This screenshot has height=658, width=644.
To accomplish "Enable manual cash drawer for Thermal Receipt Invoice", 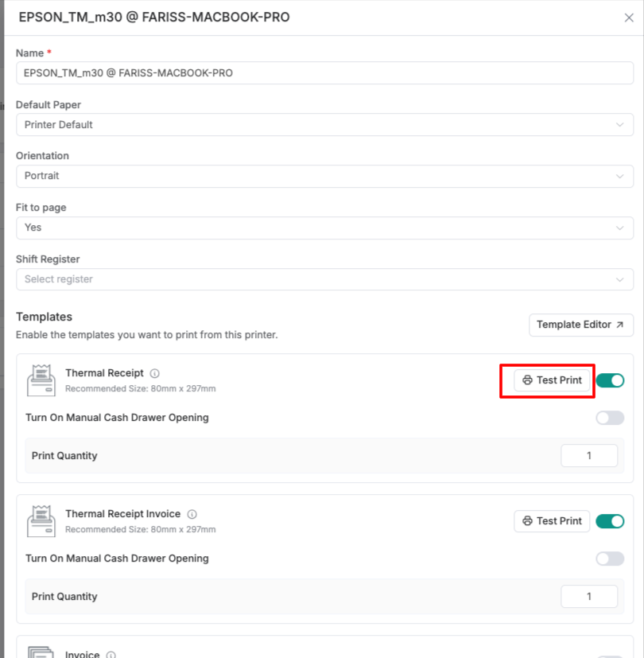I will pos(610,559).
